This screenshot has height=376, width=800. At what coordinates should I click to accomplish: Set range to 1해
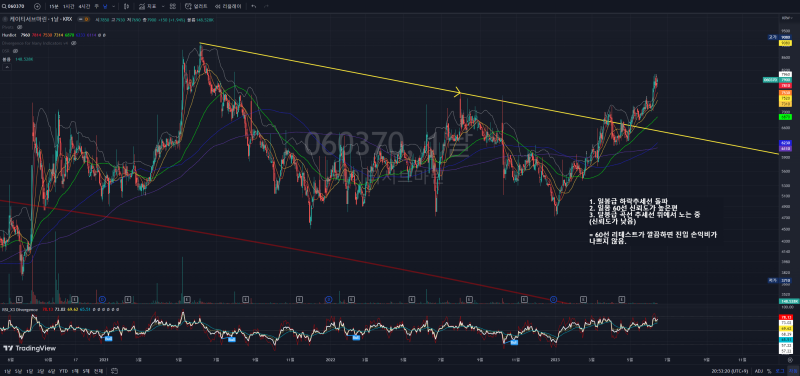(76, 371)
